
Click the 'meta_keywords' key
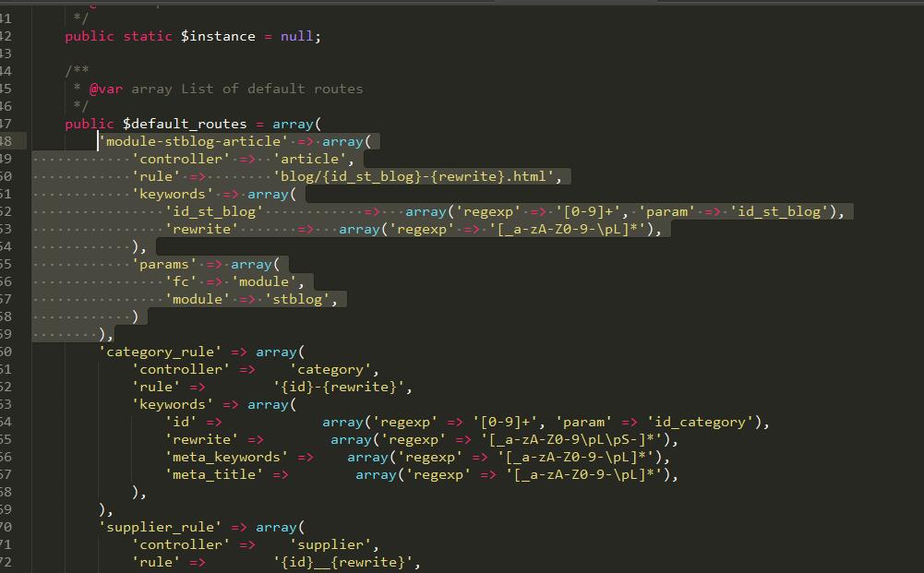pyautogui.click(x=227, y=458)
